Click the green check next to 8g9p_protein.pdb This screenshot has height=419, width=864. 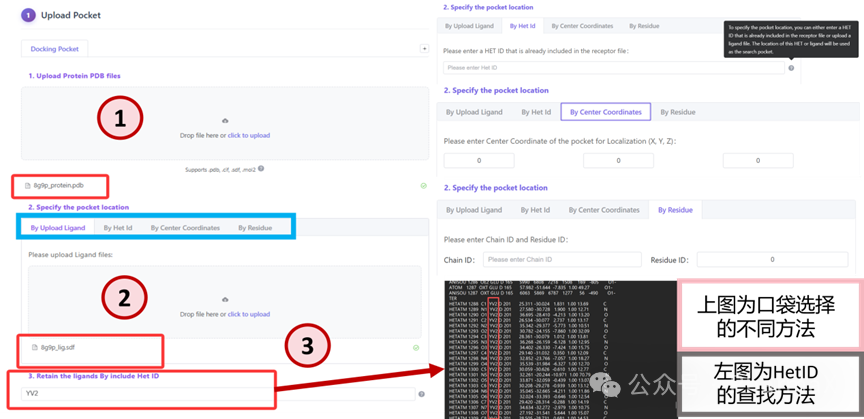coord(423,186)
